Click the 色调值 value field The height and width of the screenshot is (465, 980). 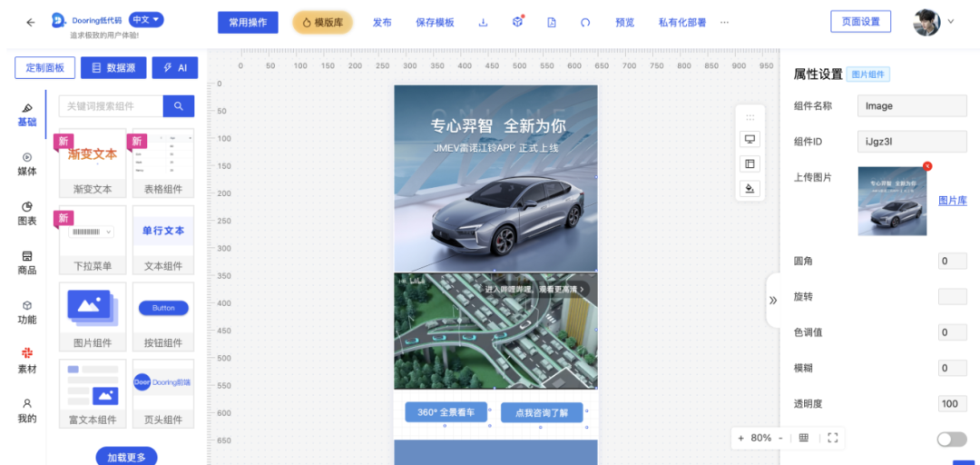[953, 332]
